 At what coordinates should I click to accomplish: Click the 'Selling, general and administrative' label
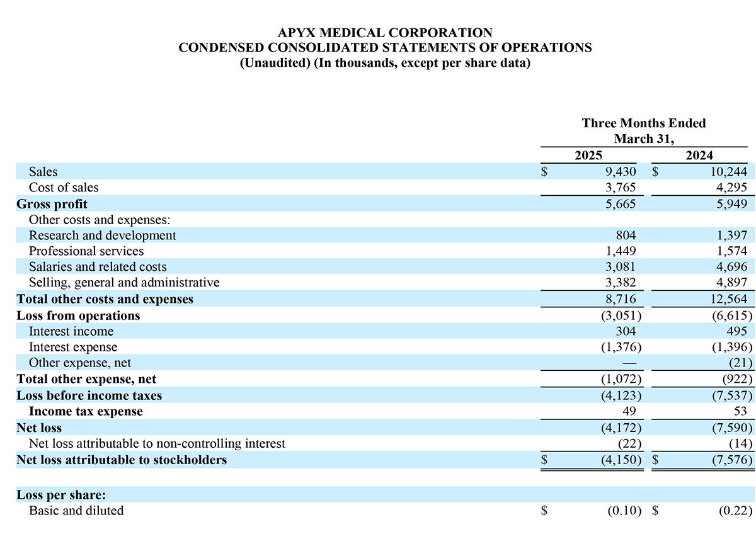pyautogui.click(x=124, y=283)
